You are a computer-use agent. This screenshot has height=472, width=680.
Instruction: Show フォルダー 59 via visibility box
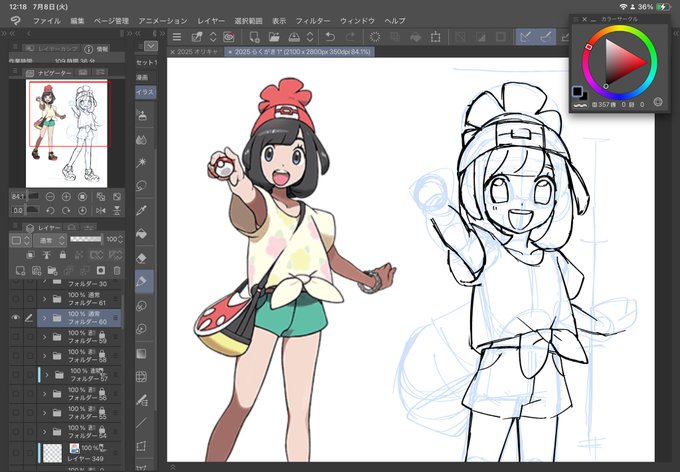click(16, 337)
